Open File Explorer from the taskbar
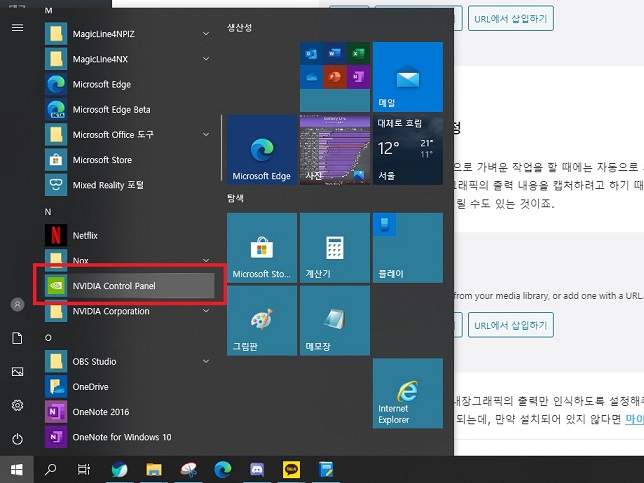Image resolution: width=644 pixels, height=483 pixels. tap(154, 469)
